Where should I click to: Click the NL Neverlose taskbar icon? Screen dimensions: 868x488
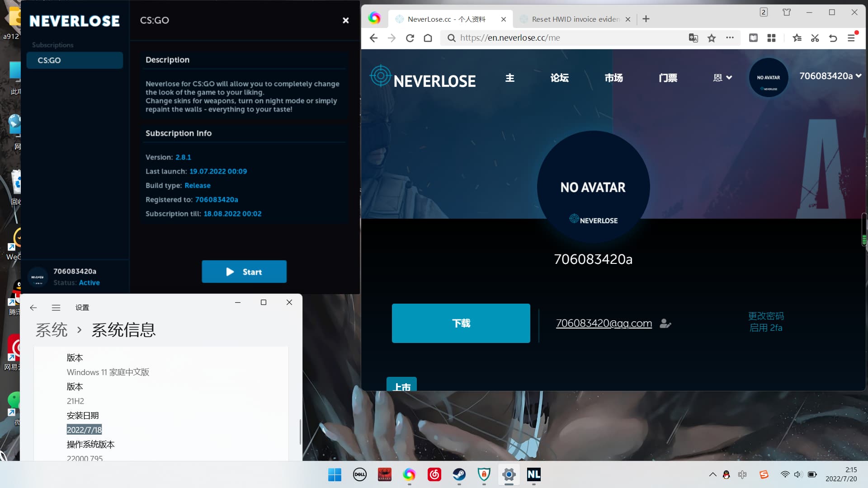tap(533, 474)
